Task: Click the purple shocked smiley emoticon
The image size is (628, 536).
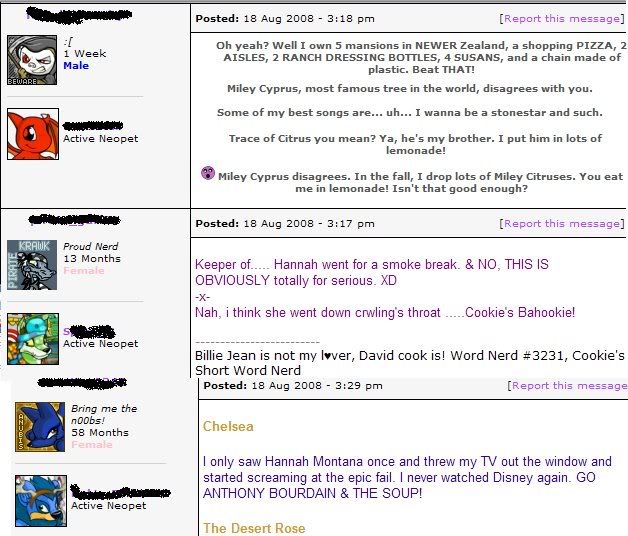Action: pyautogui.click(x=208, y=173)
